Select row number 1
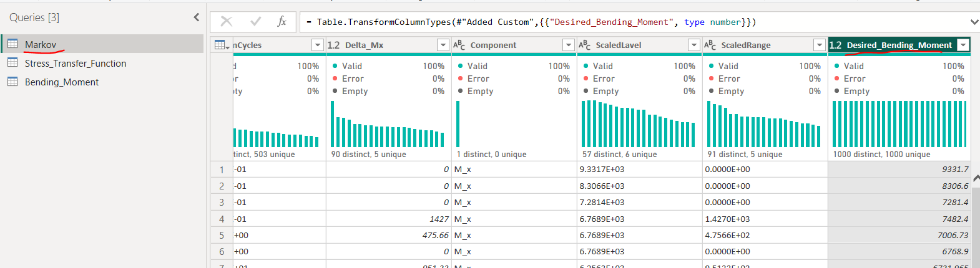Image resolution: width=980 pixels, height=268 pixels. pos(222,170)
